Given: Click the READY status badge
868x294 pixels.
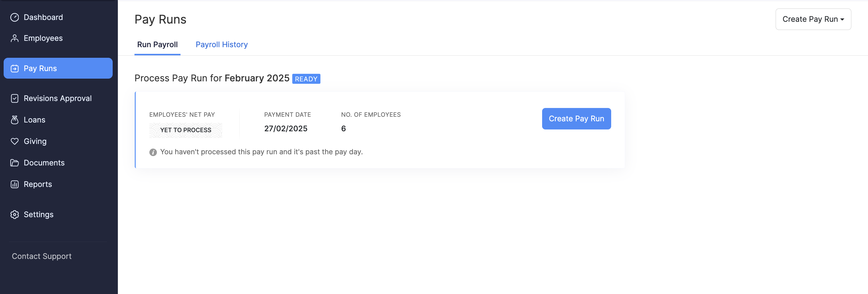Looking at the screenshot, I should point(306,79).
